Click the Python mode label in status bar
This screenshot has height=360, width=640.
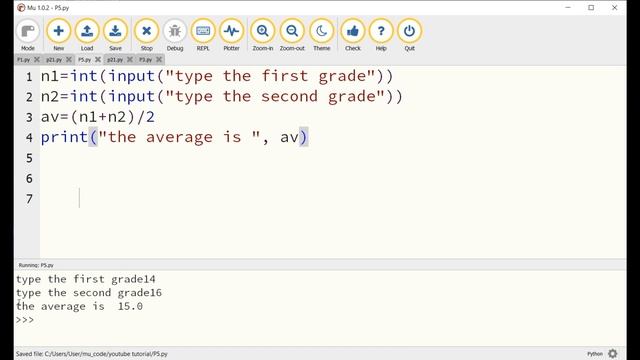tap(595, 354)
